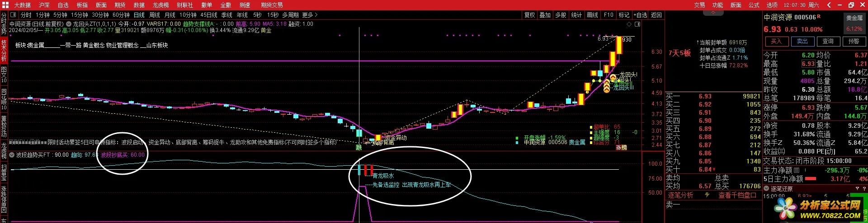Viewport: 868px width, 223px height.
Task: Switch chart to 5分钟 period
Action: tap(60, 15)
